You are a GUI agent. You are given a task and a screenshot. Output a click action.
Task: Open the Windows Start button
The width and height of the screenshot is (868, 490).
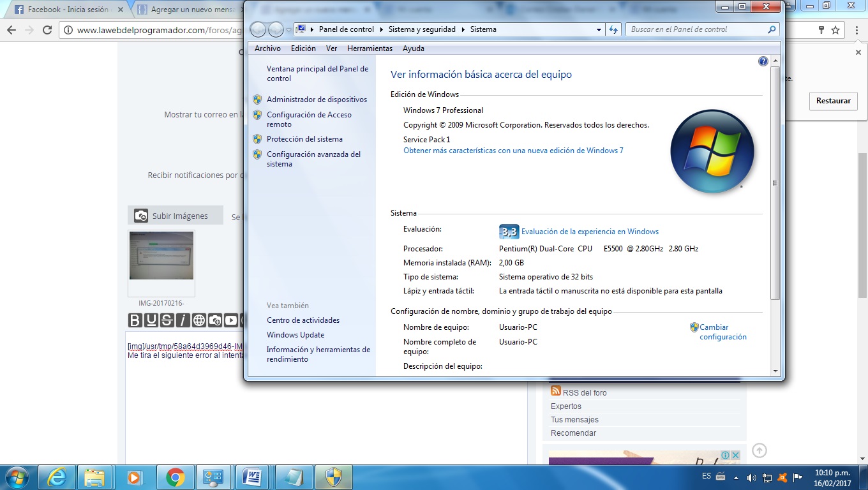pyautogui.click(x=17, y=477)
